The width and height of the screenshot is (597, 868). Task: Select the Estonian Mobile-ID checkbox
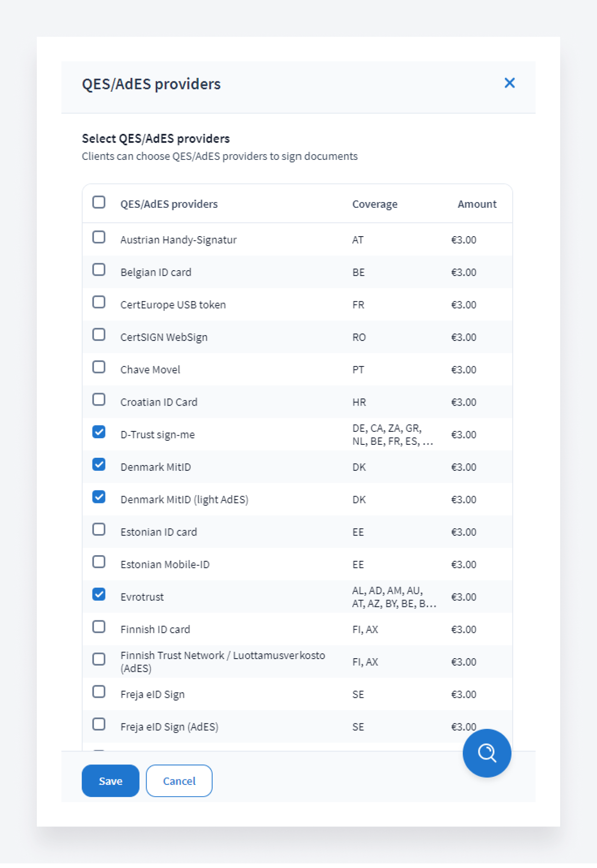99,562
